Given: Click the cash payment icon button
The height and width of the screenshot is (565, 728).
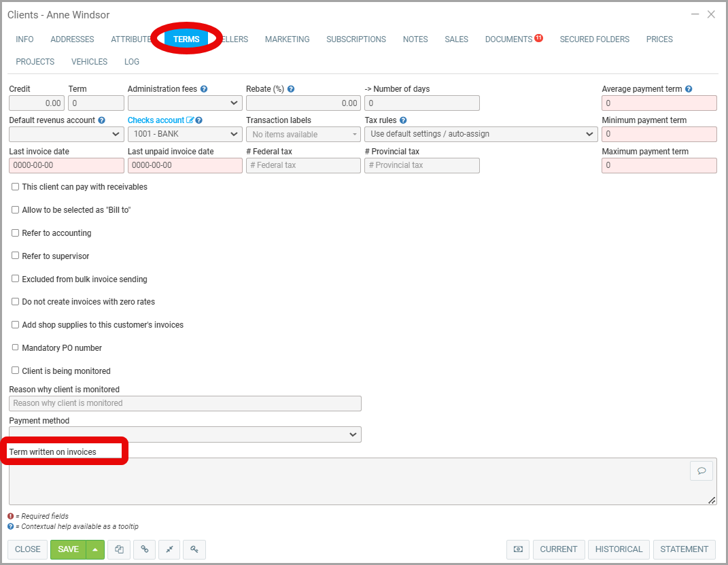Looking at the screenshot, I should (518, 549).
